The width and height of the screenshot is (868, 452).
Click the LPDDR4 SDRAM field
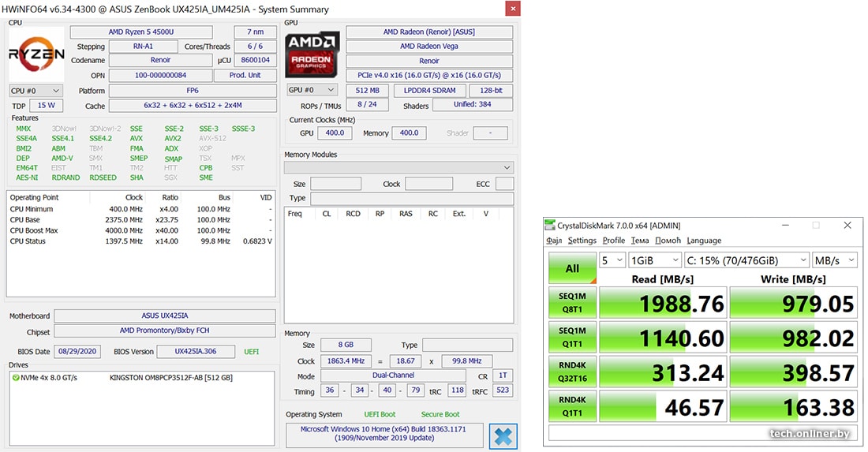[x=429, y=90]
